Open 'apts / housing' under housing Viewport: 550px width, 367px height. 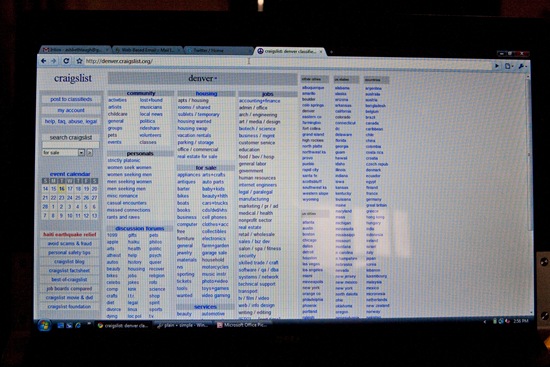click(193, 100)
